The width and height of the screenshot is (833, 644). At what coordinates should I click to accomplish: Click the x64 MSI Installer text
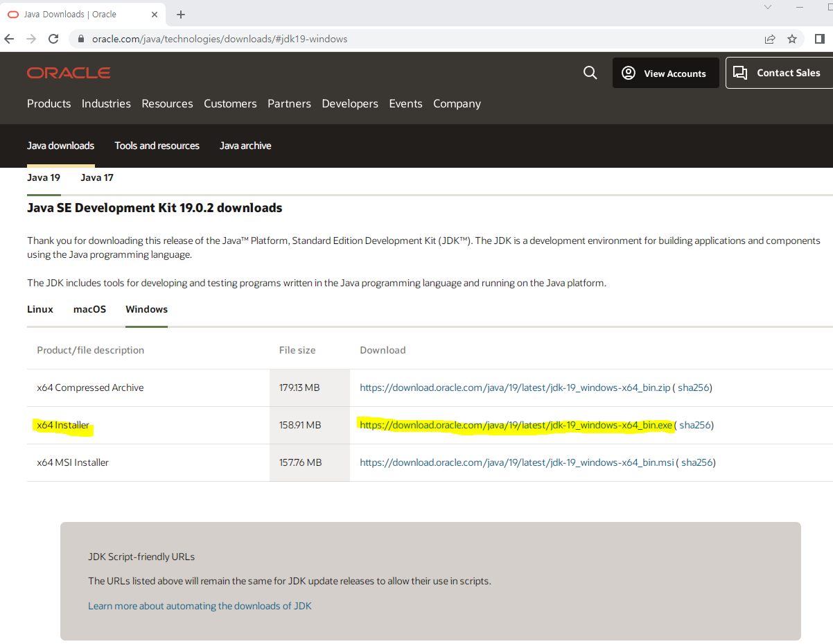73,462
